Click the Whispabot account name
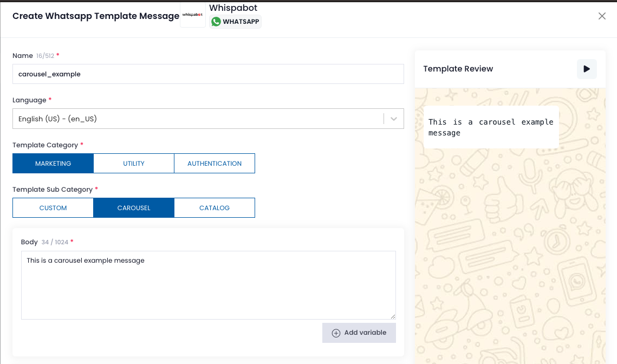 233,8
